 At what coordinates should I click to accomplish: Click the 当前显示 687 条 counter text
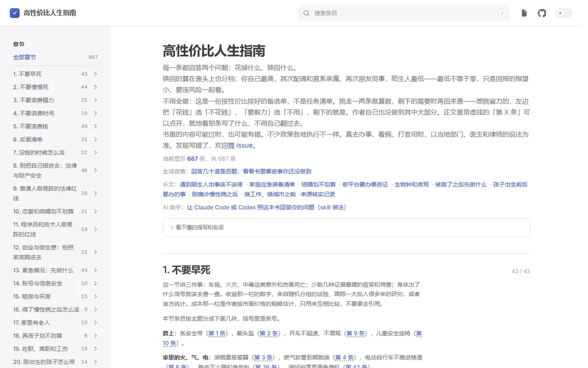pos(199,159)
